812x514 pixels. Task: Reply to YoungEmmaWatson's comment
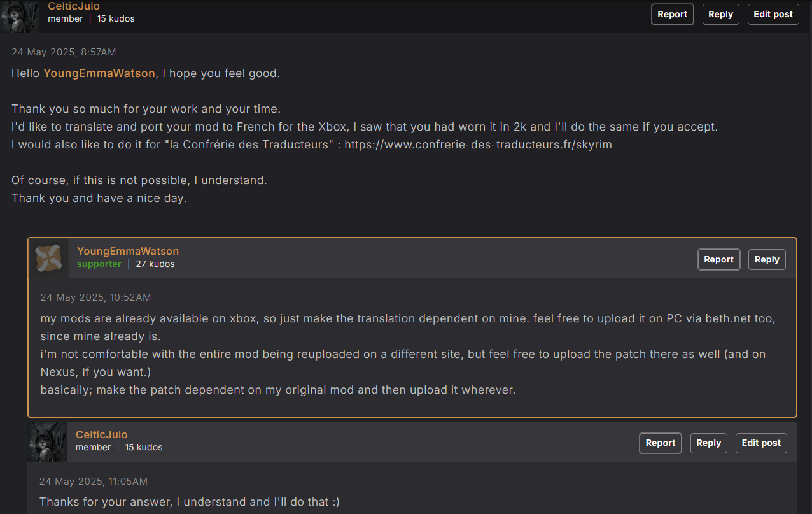coord(767,259)
